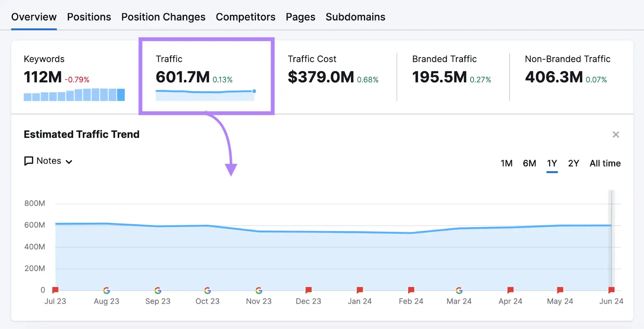
Task: Click the red note flag at May 24
Action: (560, 290)
